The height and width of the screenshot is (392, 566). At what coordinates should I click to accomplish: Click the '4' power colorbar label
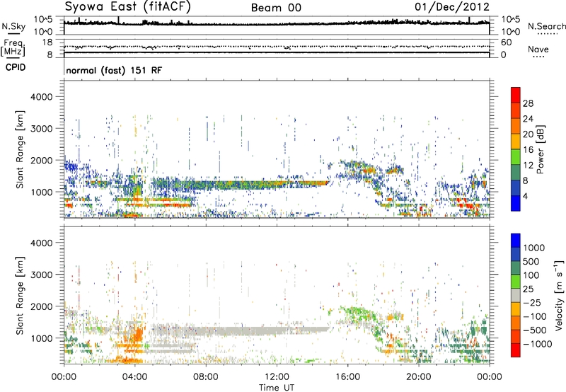525,196
